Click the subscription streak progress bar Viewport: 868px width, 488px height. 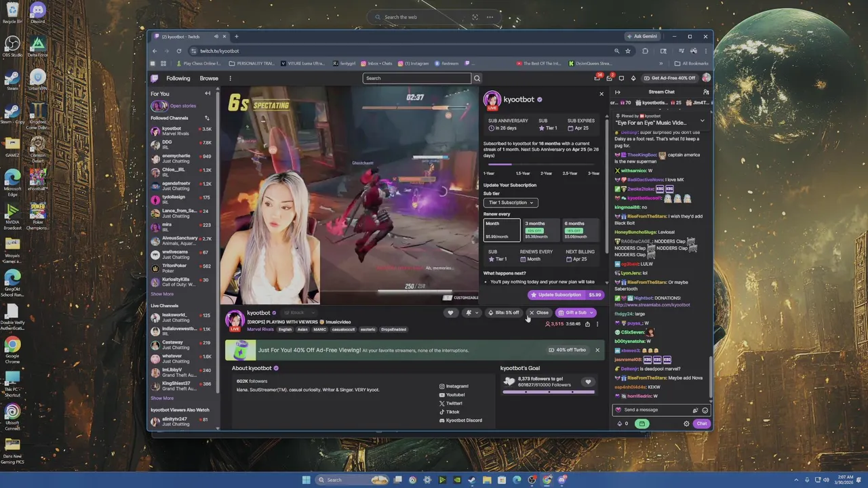point(541,165)
